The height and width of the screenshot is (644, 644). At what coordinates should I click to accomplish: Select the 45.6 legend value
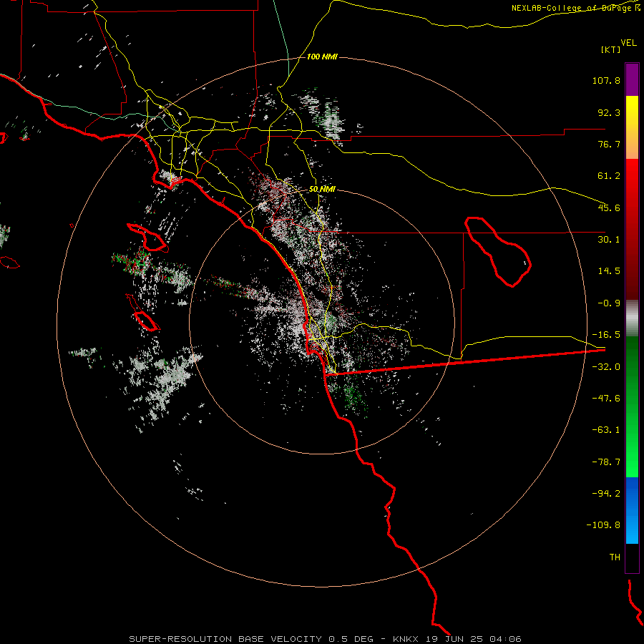[x=609, y=208]
